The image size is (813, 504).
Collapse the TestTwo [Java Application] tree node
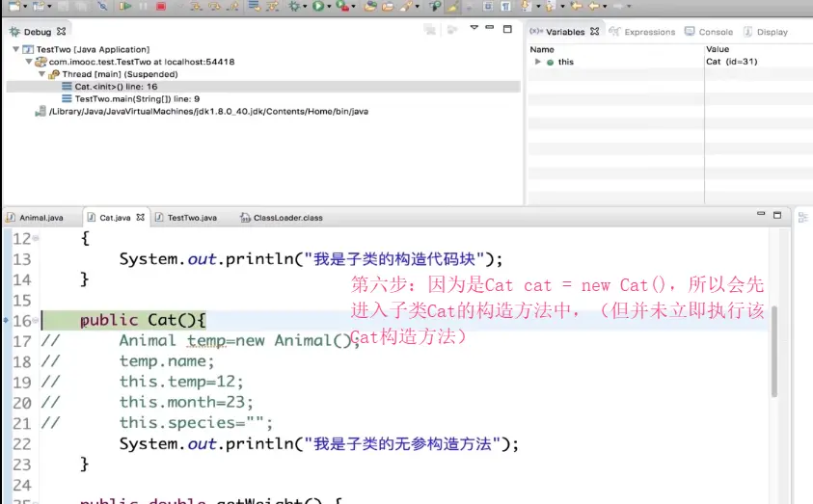16,49
